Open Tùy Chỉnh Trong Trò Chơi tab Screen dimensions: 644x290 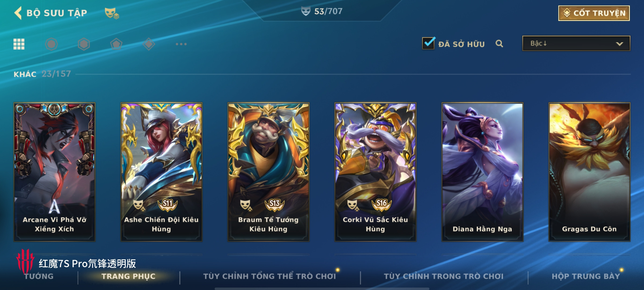444,276
